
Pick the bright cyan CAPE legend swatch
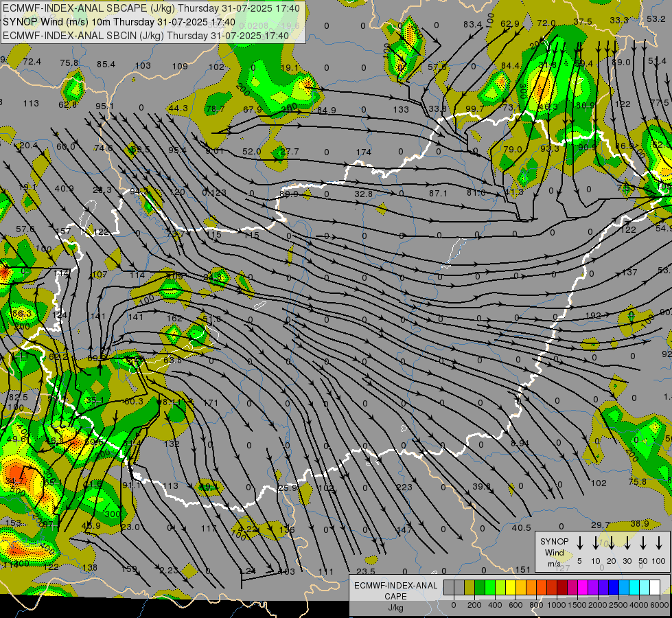[x=634, y=587]
